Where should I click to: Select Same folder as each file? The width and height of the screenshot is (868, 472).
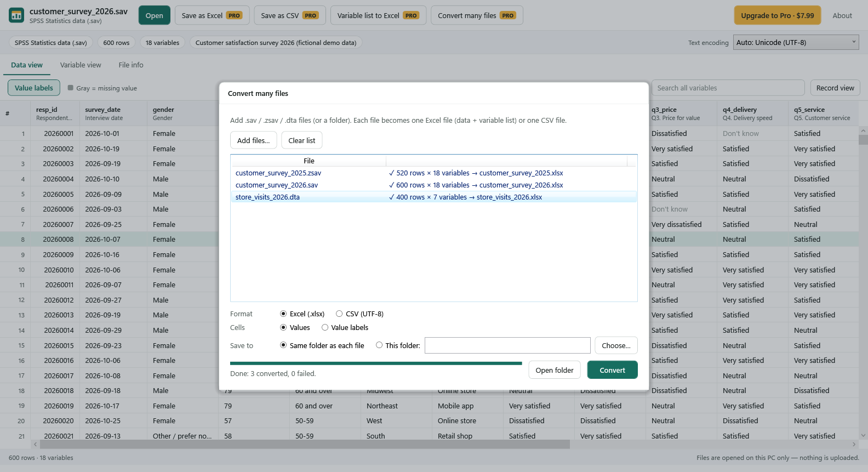(x=322, y=345)
